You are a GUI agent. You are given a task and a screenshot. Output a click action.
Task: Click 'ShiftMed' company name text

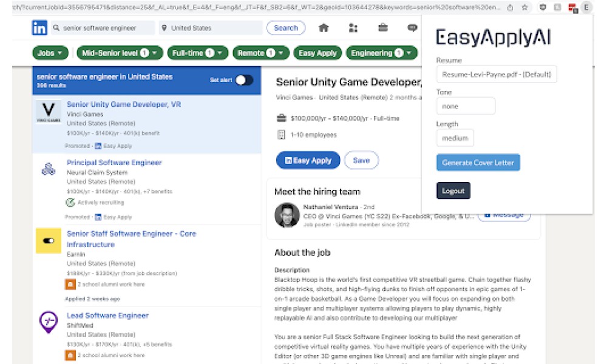(x=80, y=325)
